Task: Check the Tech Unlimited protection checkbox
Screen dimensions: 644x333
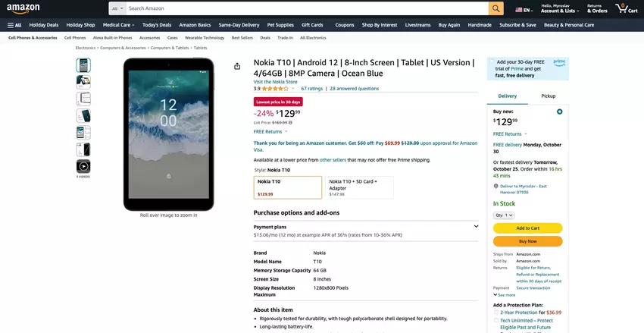Action: pos(496,320)
